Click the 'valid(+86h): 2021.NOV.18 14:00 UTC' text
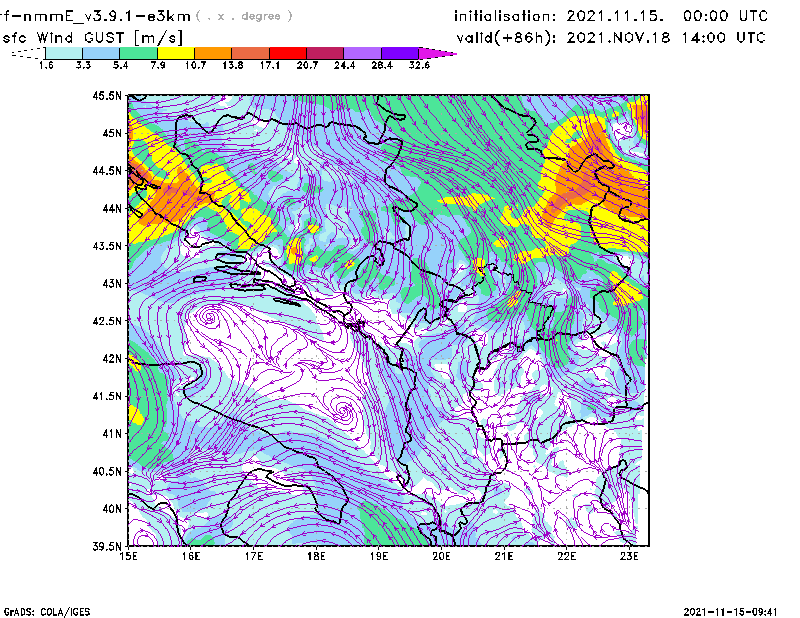Viewport: 800px width, 618px height. [x=611, y=38]
